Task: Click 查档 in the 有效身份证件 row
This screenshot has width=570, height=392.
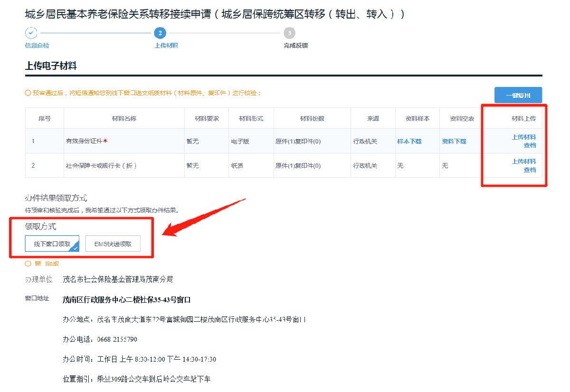Action: [x=530, y=145]
